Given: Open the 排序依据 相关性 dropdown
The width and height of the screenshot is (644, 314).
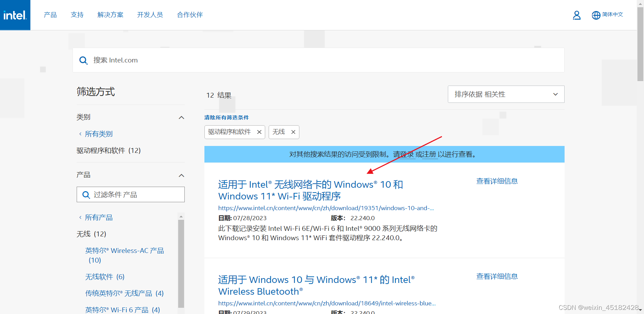Looking at the screenshot, I should coord(506,94).
